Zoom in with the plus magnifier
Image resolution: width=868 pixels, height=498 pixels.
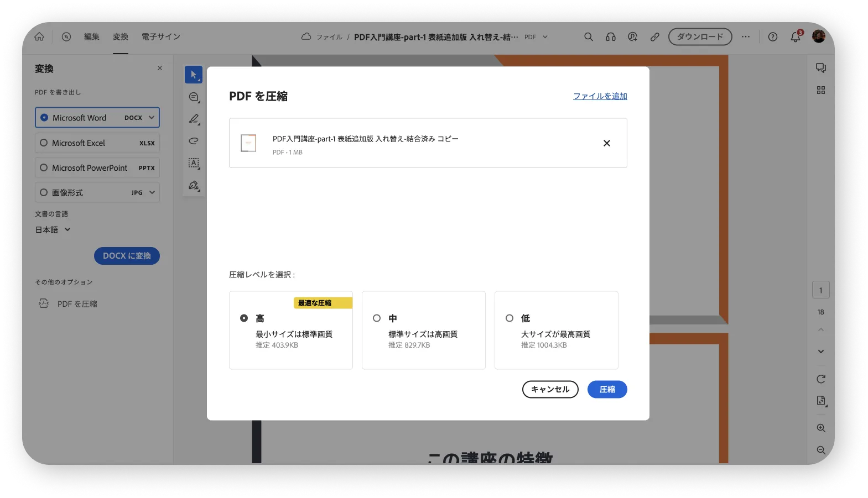coord(821,428)
